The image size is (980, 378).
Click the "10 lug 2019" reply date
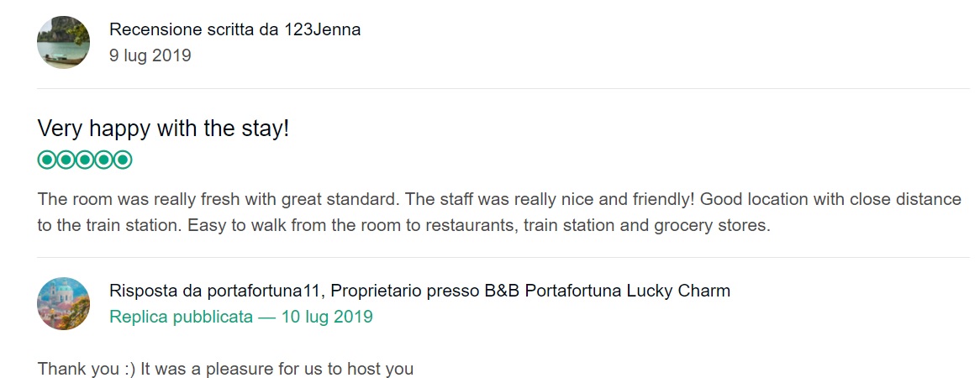pyautogui.click(x=327, y=317)
